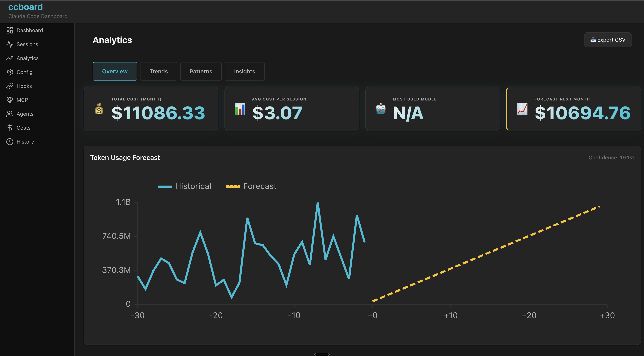Image resolution: width=644 pixels, height=356 pixels.
Task: View the Costs section
Action: (x=23, y=128)
